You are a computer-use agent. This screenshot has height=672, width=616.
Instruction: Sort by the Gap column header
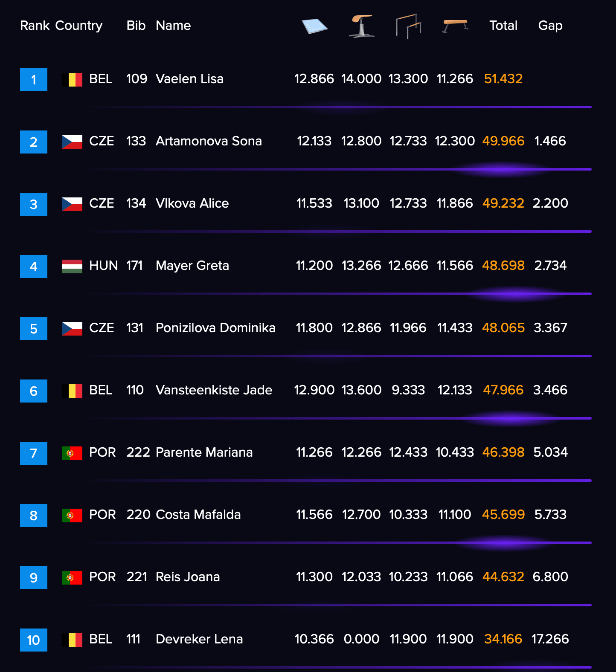550,26
